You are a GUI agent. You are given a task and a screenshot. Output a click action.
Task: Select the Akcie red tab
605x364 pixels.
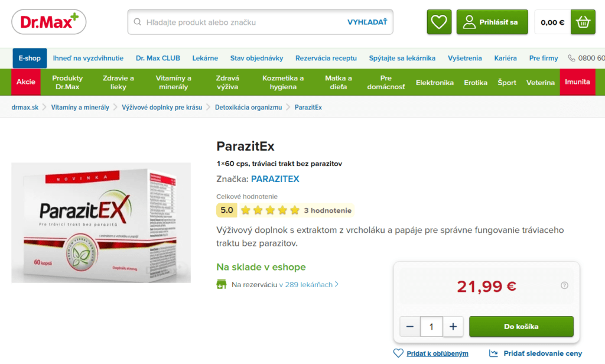(x=26, y=82)
